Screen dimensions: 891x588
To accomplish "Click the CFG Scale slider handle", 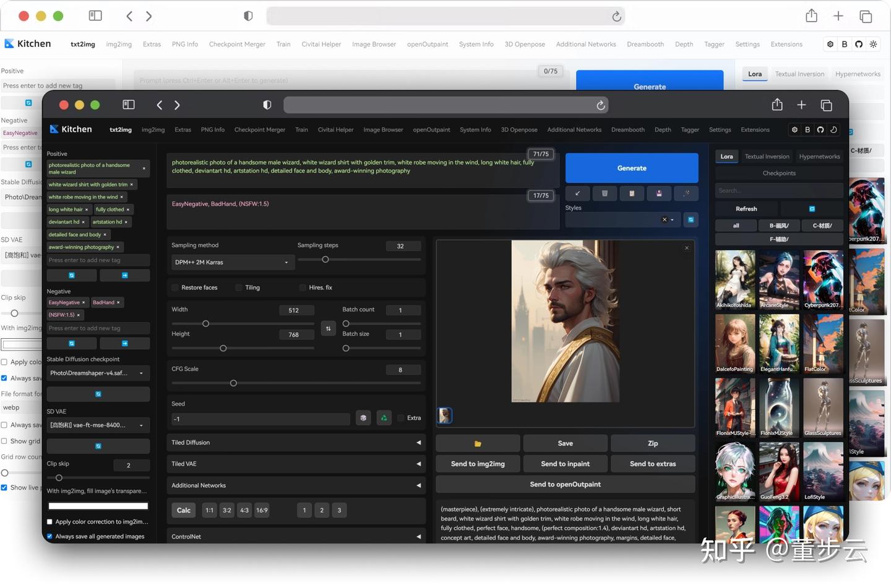I will point(233,383).
